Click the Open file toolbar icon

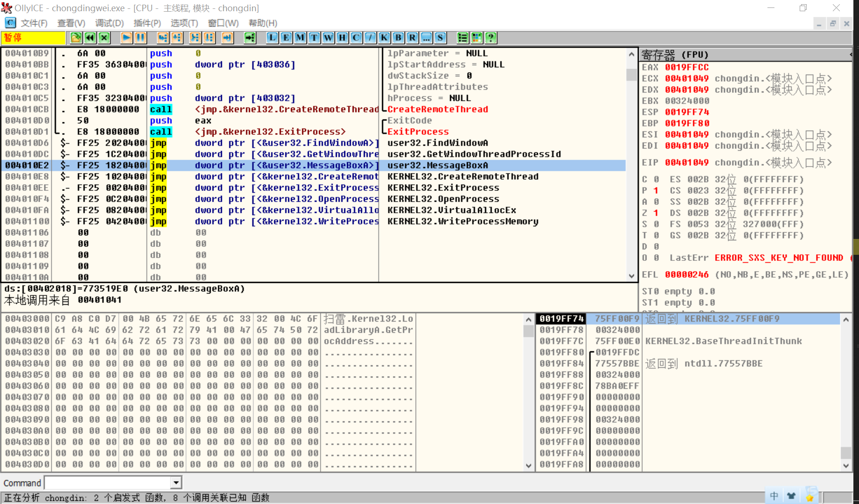click(x=76, y=38)
